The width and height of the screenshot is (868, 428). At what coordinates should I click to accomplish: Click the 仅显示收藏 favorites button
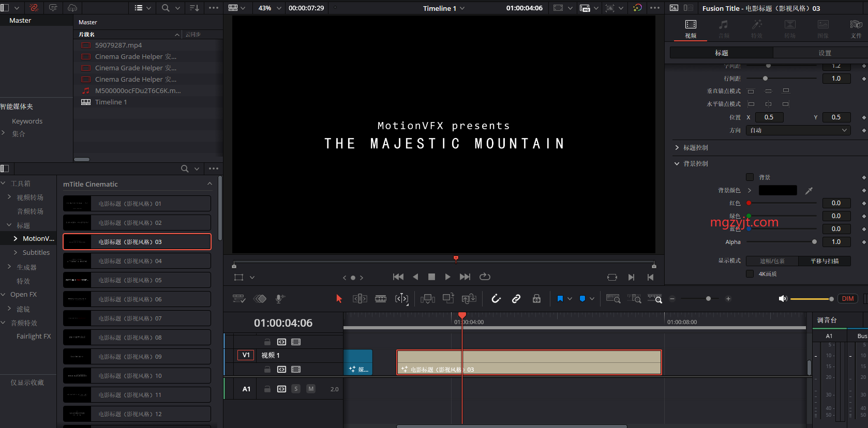(27, 383)
